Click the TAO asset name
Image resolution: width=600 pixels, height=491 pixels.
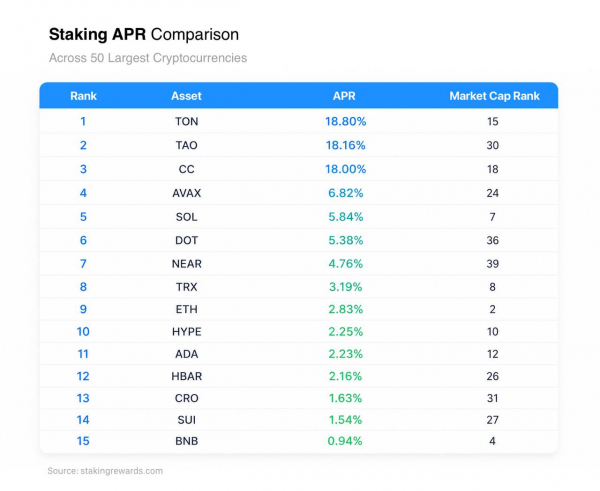pos(186,145)
